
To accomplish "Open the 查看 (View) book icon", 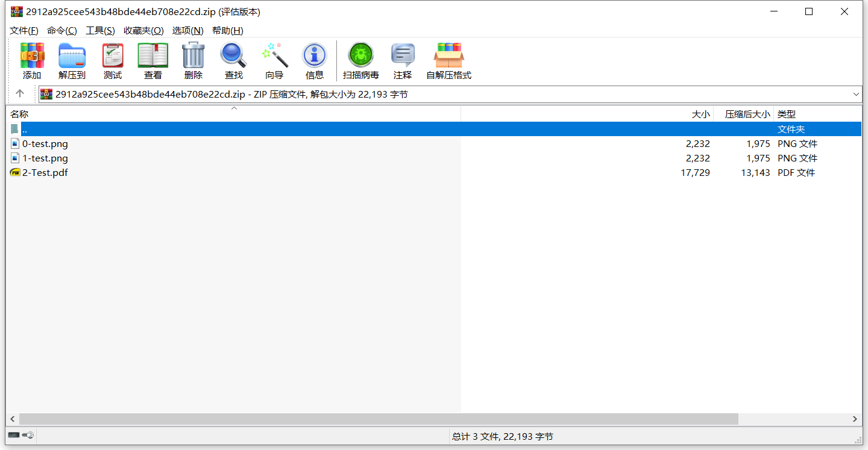I will pyautogui.click(x=153, y=61).
